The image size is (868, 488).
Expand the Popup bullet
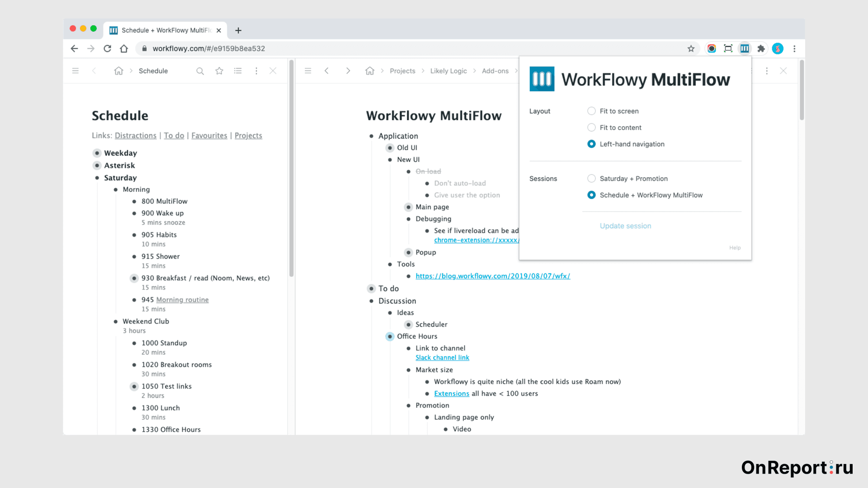pyautogui.click(x=408, y=252)
